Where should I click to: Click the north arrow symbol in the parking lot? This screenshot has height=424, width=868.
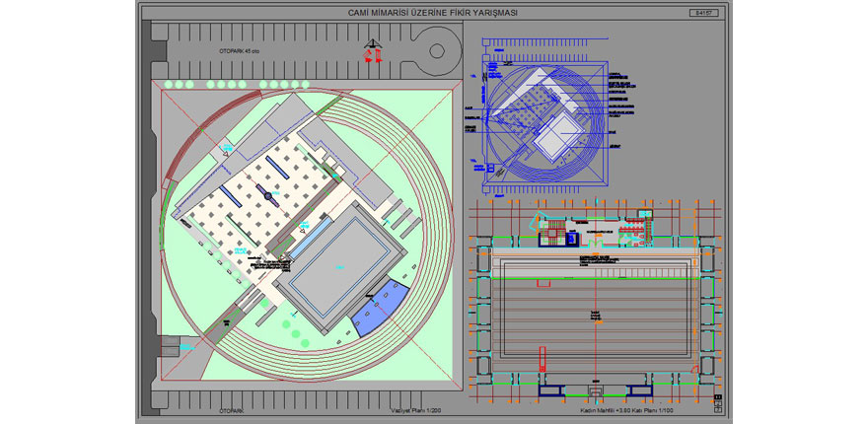(x=373, y=50)
